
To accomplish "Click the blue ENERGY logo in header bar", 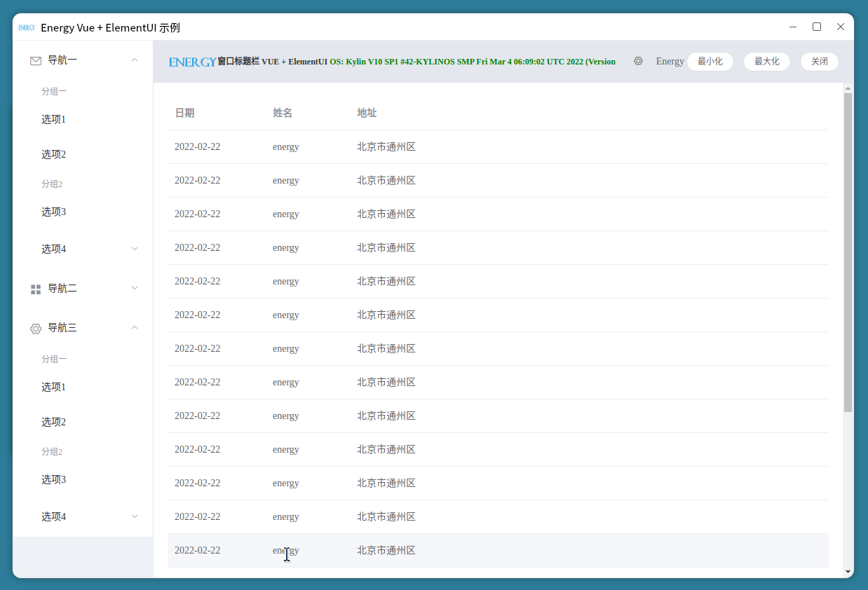I will click(192, 62).
